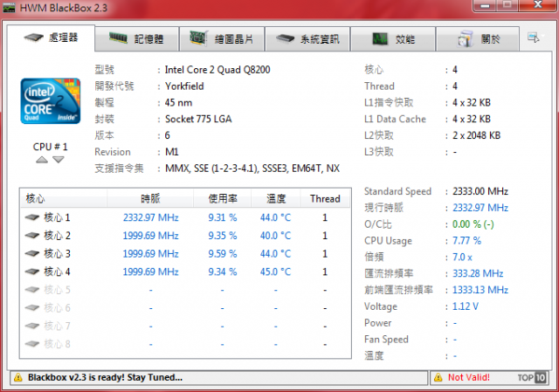This screenshot has height=392, width=559.
Task: Click the 核心 column header
Action: coord(64,198)
